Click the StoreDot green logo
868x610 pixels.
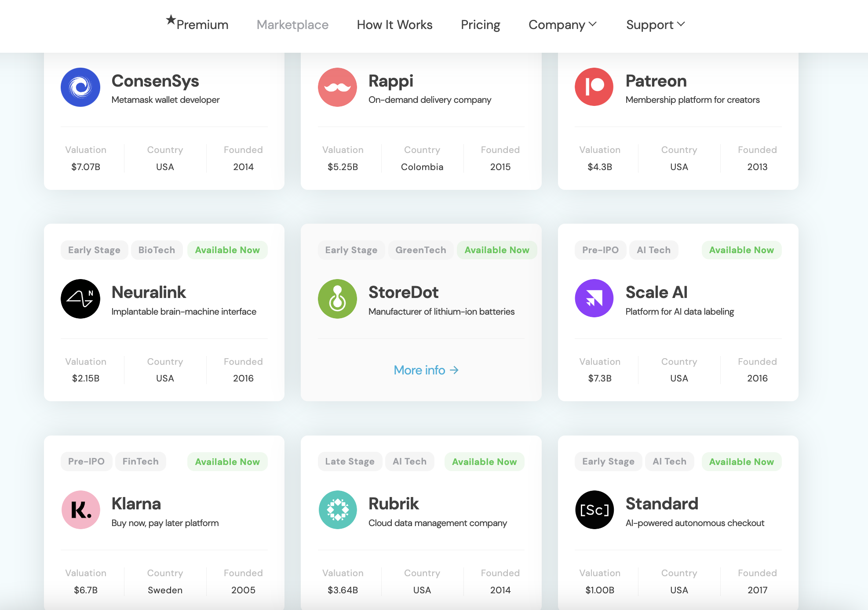[x=337, y=299]
